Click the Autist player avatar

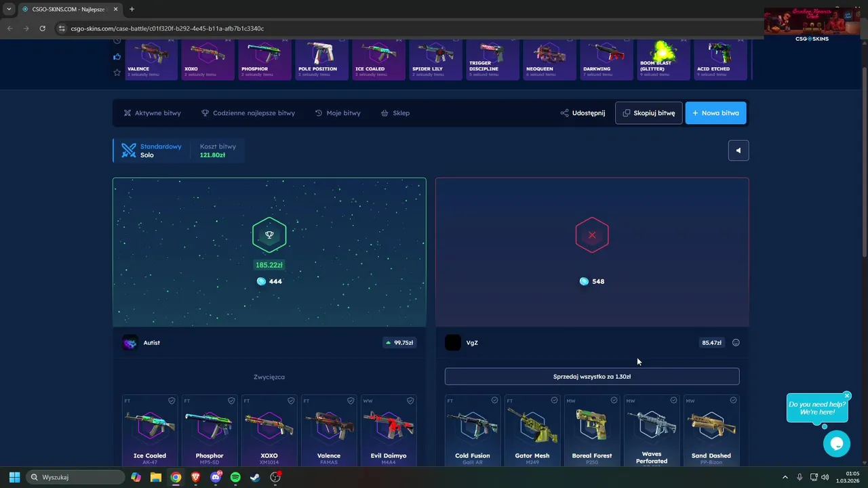click(130, 343)
